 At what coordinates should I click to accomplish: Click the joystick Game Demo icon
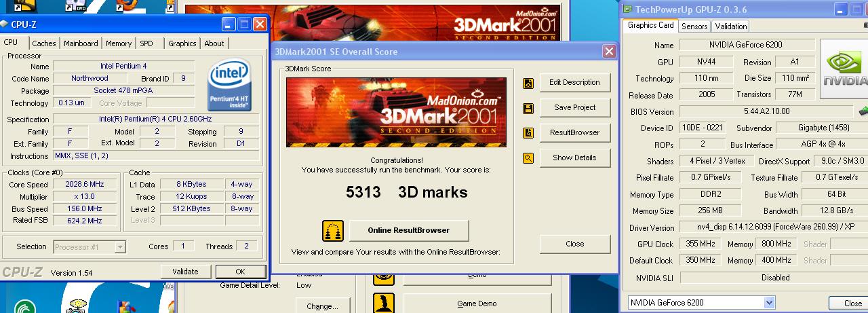(x=384, y=303)
